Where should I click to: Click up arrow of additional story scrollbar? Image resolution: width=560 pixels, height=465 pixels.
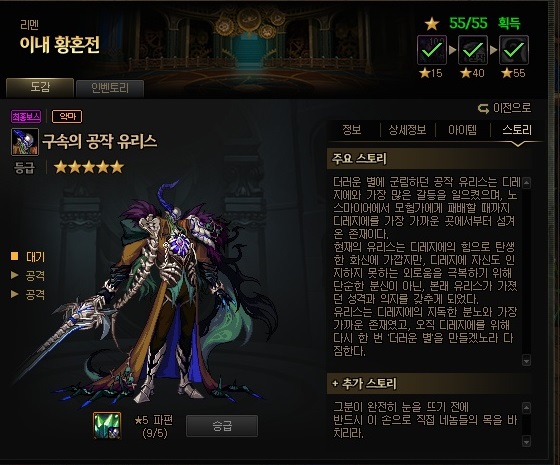point(526,408)
